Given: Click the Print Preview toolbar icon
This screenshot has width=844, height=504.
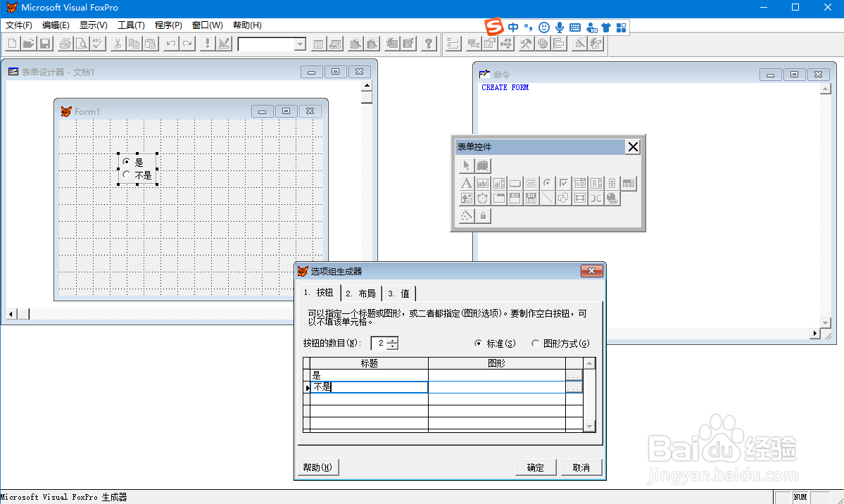Looking at the screenshot, I should click(x=81, y=44).
